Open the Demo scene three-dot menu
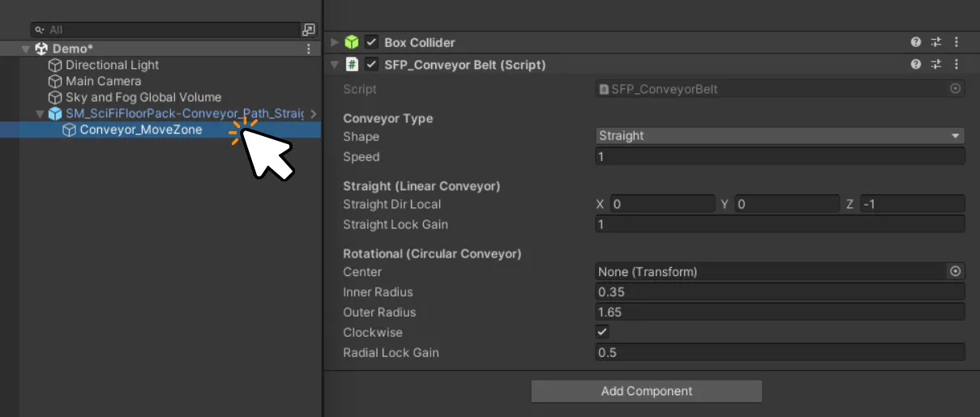This screenshot has width=980, height=417. coord(308,49)
